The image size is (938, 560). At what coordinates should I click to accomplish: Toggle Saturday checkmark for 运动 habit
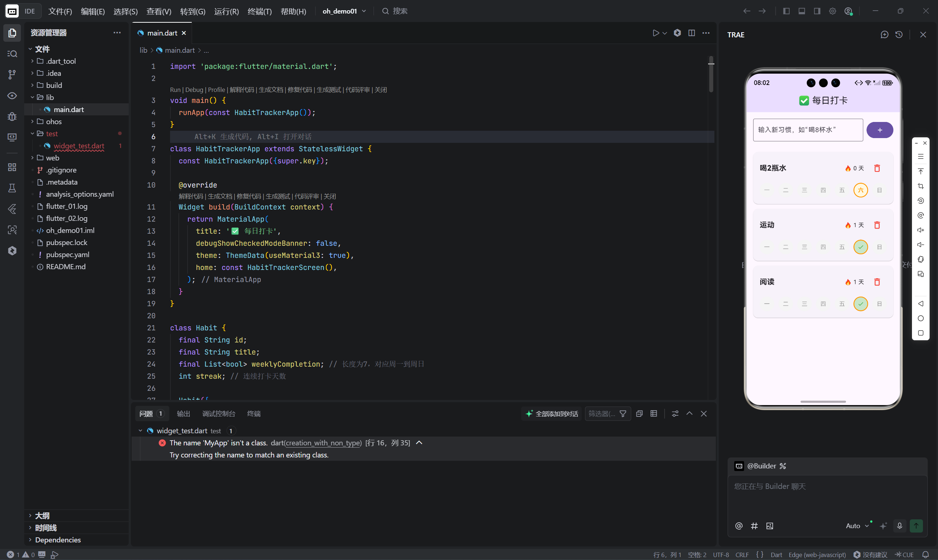coord(860,247)
